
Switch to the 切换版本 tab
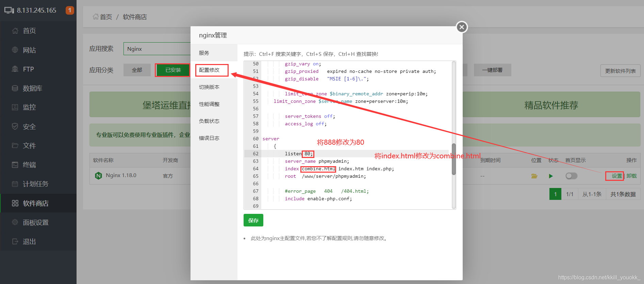click(214, 87)
